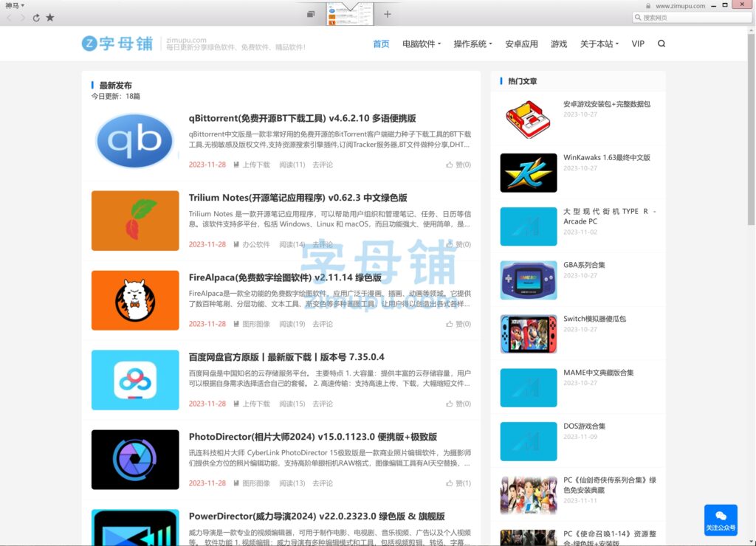Image resolution: width=756 pixels, height=546 pixels.
Task: Open 安卓游戏安装包+完整数据包 in hot articles
Action: (607, 104)
